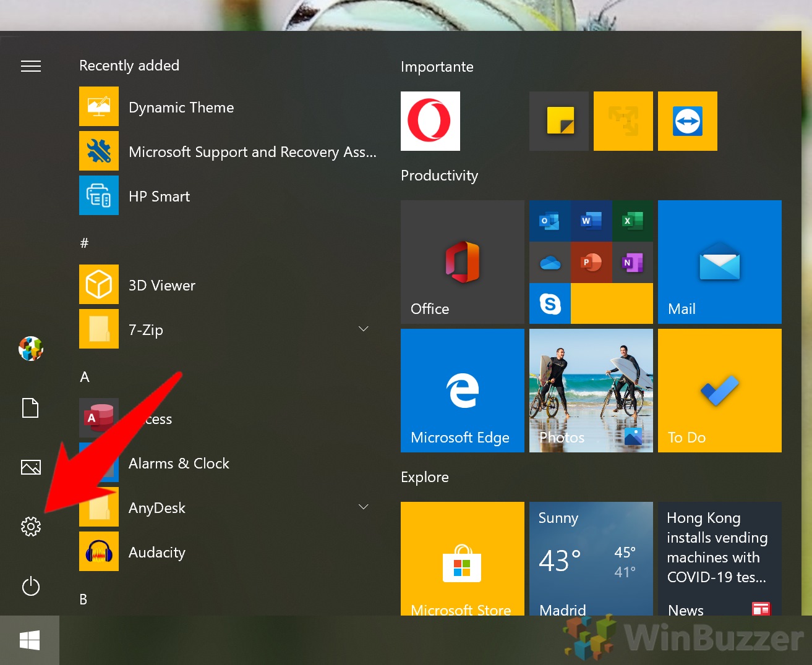The width and height of the screenshot is (812, 665).
Task: Click the A letter header in app list
Action: pos(85,377)
